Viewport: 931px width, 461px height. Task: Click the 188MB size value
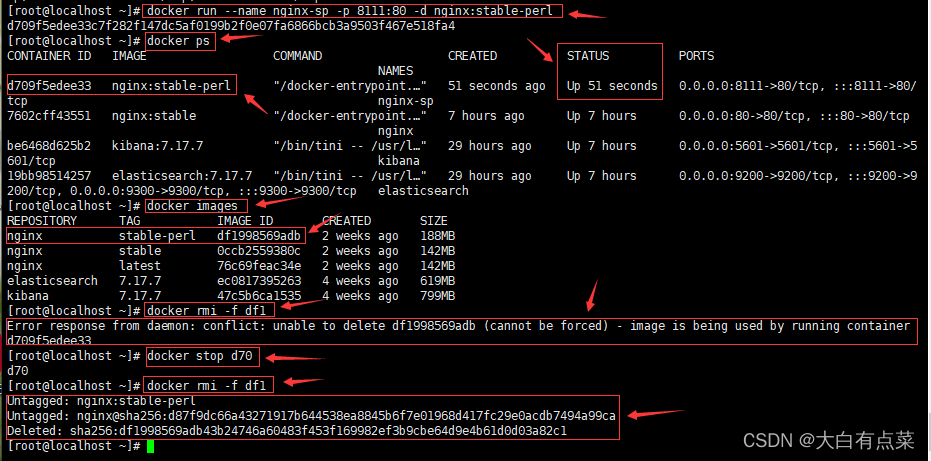[x=437, y=236]
